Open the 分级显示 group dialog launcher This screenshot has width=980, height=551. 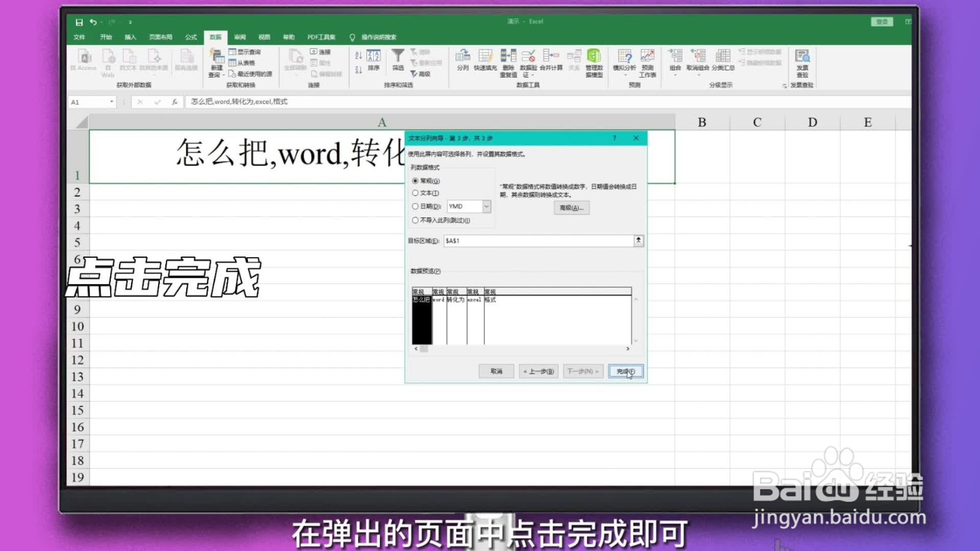(785, 86)
